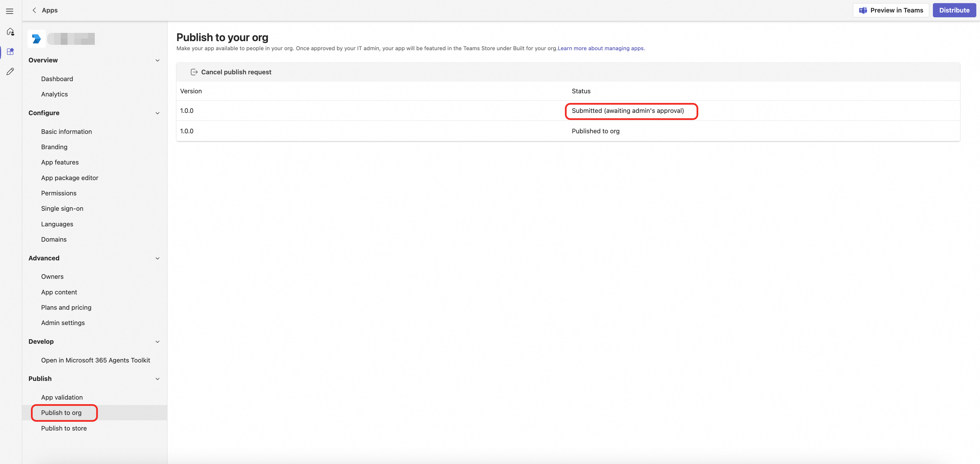Click the pencil Tools icon in left rail

(10, 71)
